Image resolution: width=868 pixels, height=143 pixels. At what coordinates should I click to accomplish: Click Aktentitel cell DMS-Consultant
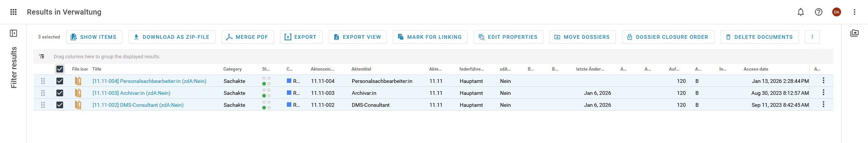coord(371,105)
